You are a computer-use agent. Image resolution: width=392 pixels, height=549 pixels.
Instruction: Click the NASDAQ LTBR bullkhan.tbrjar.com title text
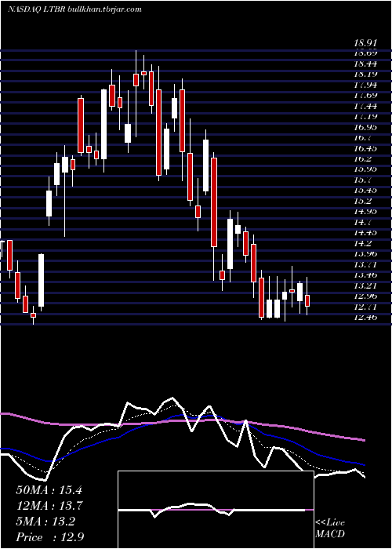pyautogui.click(x=74, y=9)
